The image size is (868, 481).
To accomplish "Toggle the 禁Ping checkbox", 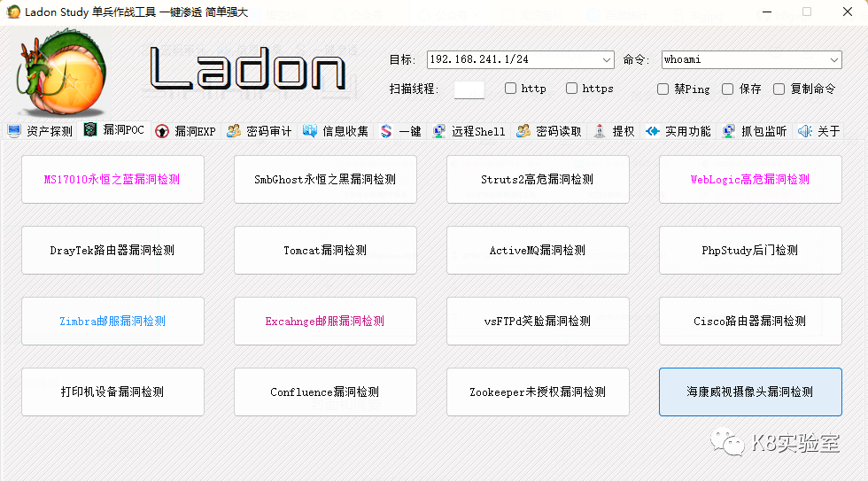I will click(663, 89).
